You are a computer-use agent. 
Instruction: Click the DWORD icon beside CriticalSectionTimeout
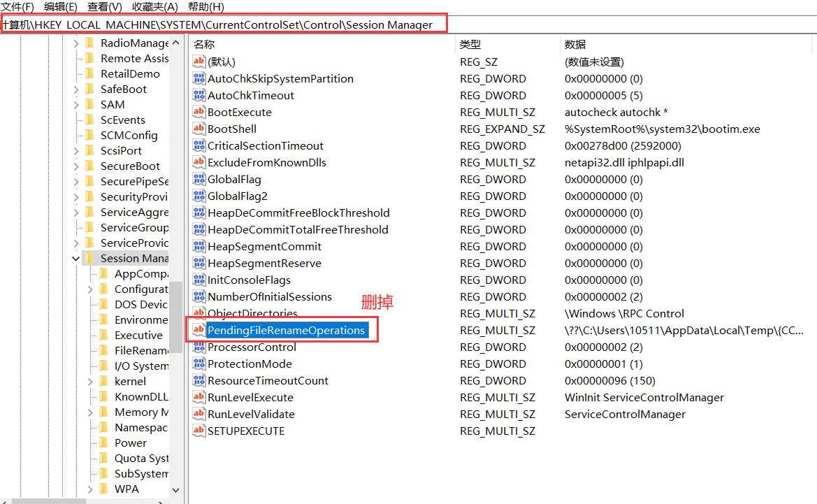198,145
